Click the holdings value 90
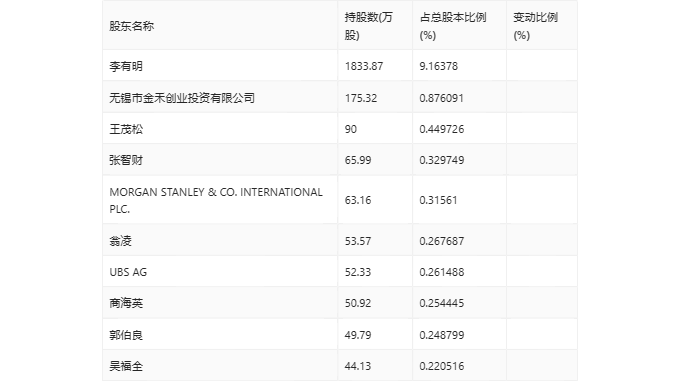Screen dimensions: 680x381 (351, 129)
